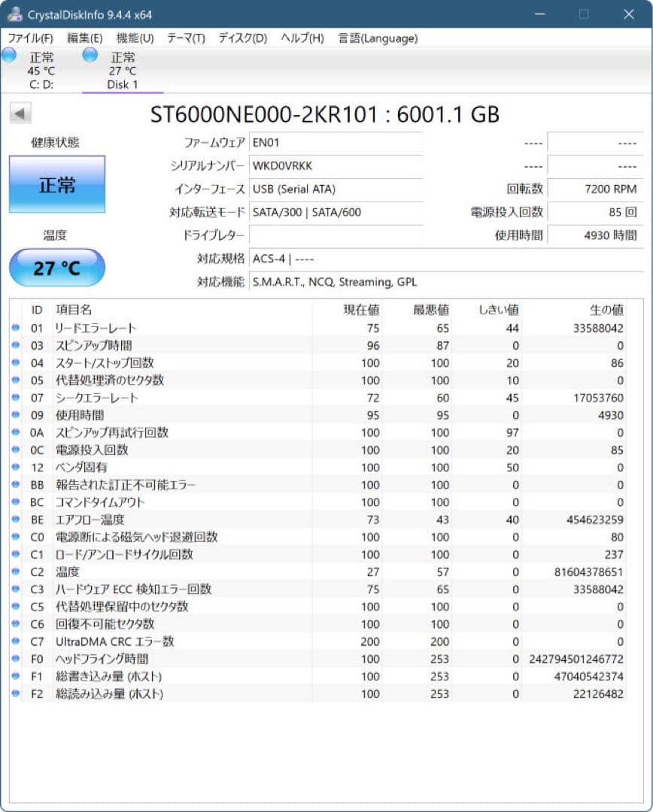Click the blue dot next to UltraDMA CRC エラー数
Screen dimensions: 653x812
tap(17, 641)
